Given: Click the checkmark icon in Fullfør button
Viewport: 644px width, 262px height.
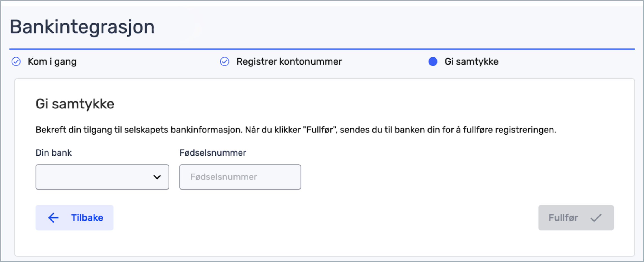Looking at the screenshot, I should click(596, 218).
